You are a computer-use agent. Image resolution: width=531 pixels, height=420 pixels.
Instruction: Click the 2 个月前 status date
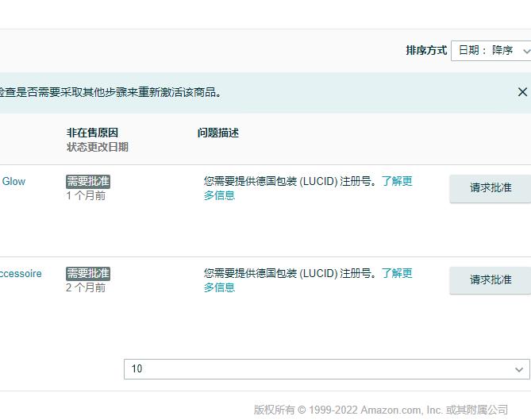[x=86, y=288]
